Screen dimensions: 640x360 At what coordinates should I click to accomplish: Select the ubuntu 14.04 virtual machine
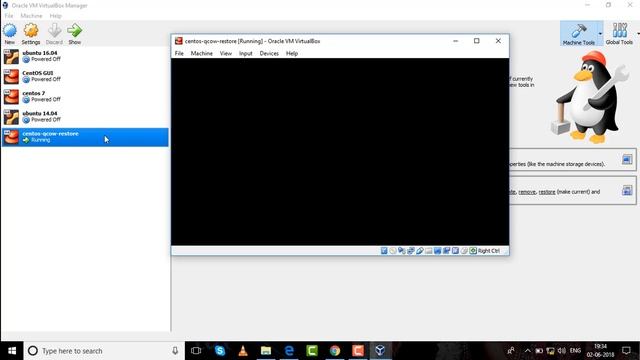(85, 117)
